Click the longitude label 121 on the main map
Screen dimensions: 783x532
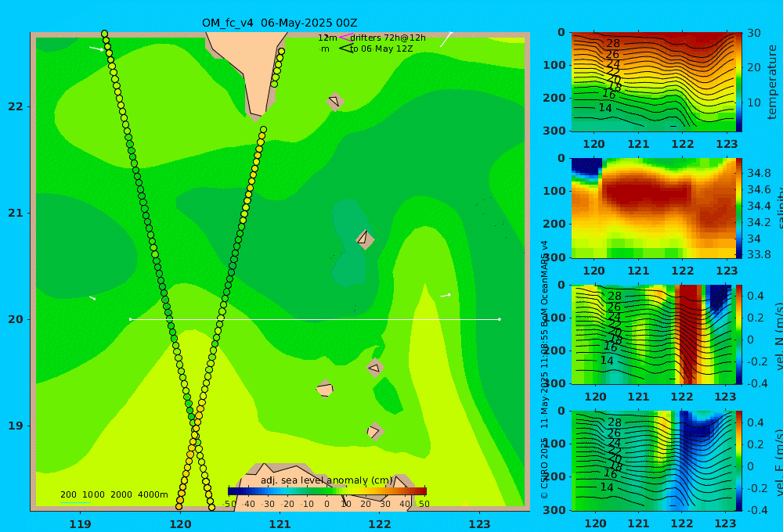pyautogui.click(x=280, y=524)
